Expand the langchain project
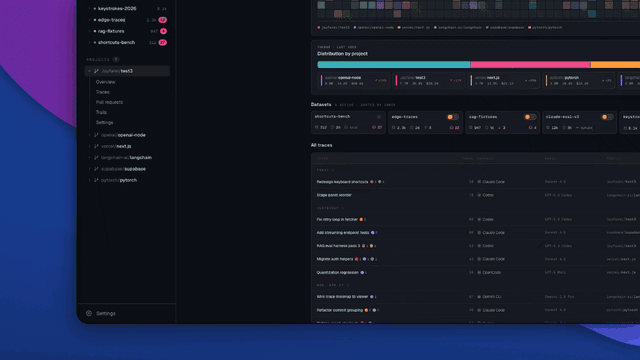Image resolution: width=640 pixels, height=360 pixels. pos(89,158)
